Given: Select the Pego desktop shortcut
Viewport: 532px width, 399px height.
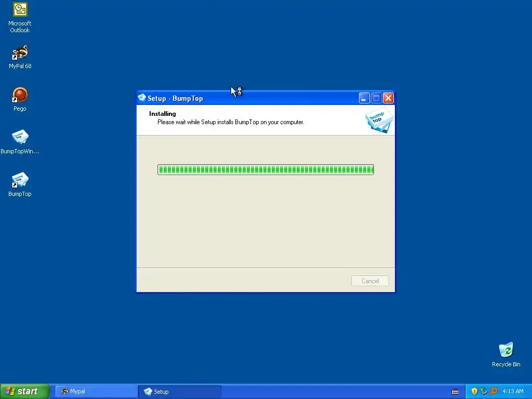Looking at the screenshot, I should (x=20, y=99).
